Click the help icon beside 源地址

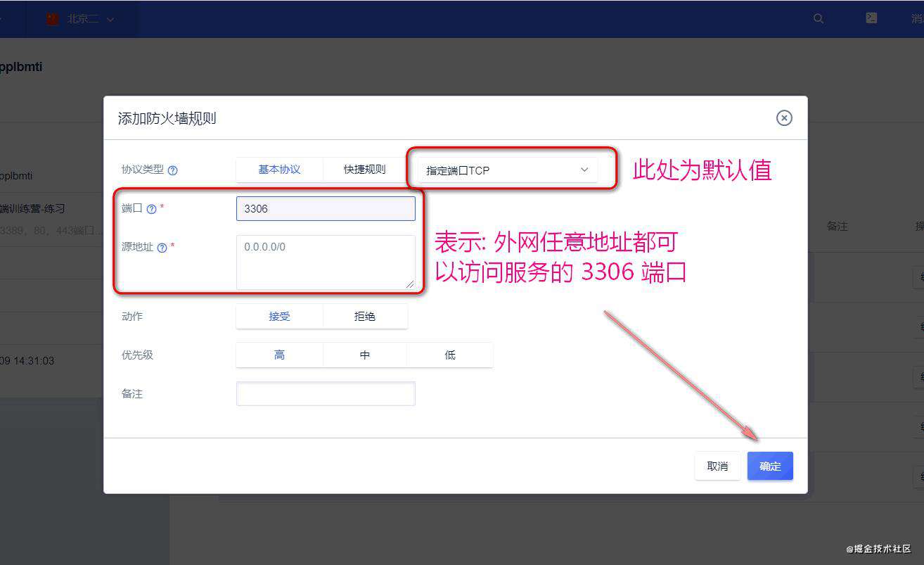coord(162,248)
